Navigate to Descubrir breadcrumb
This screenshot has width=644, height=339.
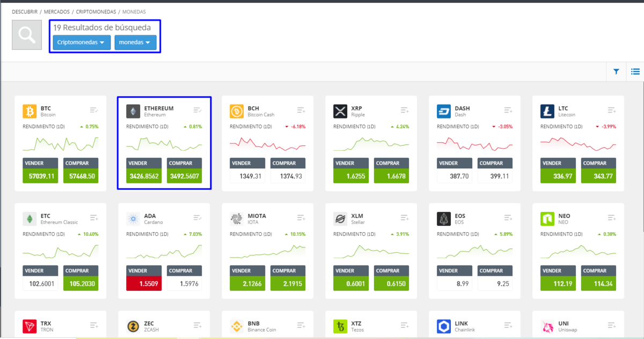[x=25, y=11]
